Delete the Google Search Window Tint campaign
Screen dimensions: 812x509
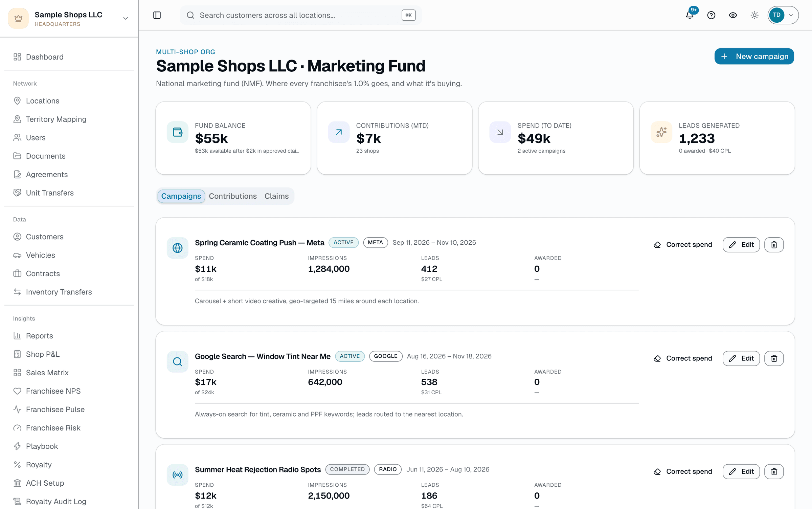click(x=774, y=358)
